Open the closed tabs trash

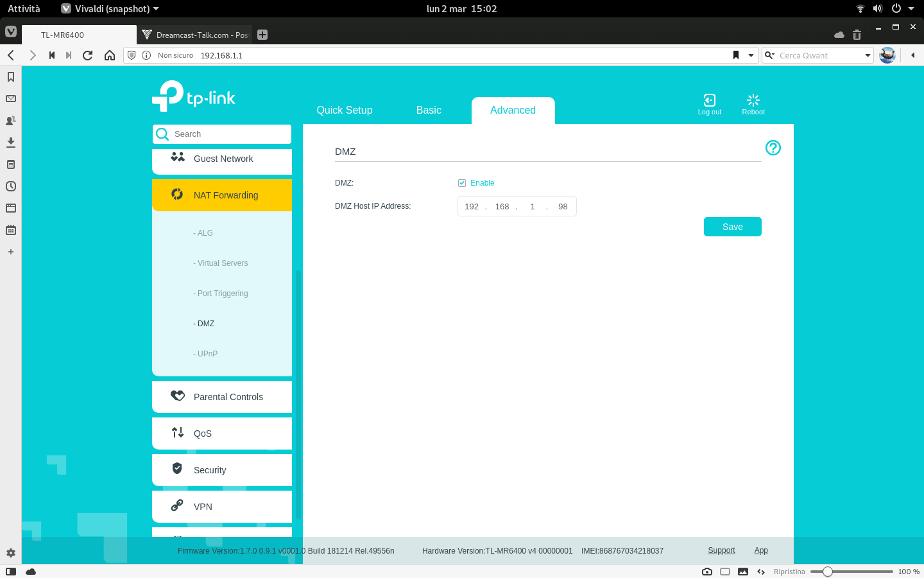857,35
